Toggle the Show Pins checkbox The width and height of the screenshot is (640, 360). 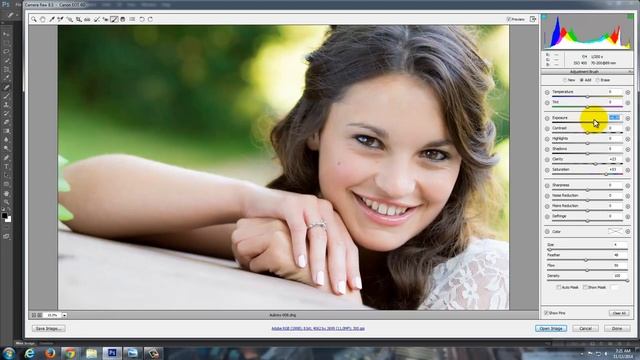tap(546, 313)
